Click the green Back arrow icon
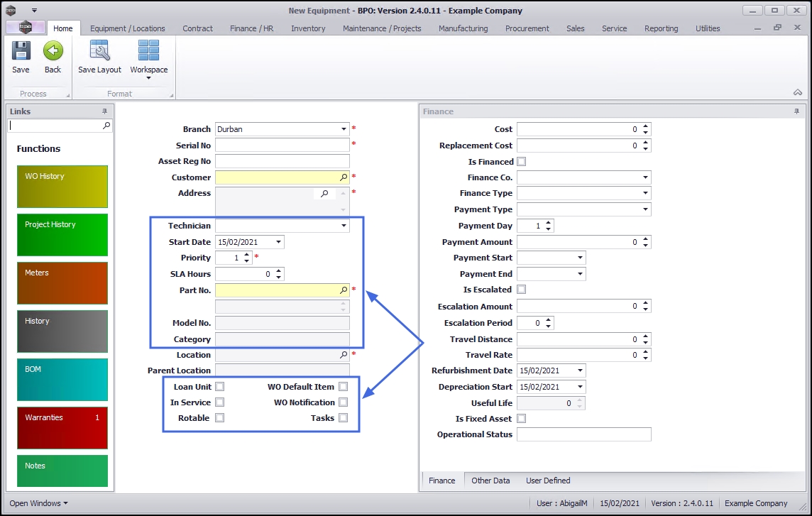This screenshot has width=812, height=516. [53, 51]
